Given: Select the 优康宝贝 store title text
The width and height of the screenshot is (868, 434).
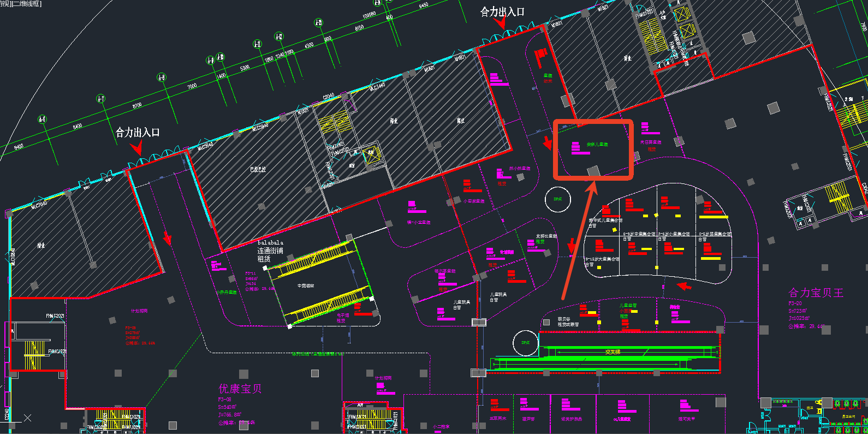Looking at the screenshot, I should tap(240, 389).
